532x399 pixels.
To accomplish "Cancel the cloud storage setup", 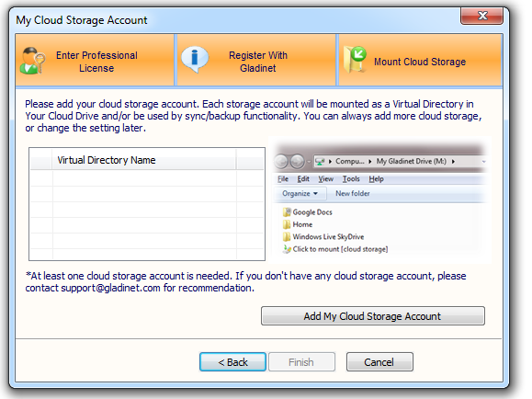I will pyautogui.click(x=379, y=362).
